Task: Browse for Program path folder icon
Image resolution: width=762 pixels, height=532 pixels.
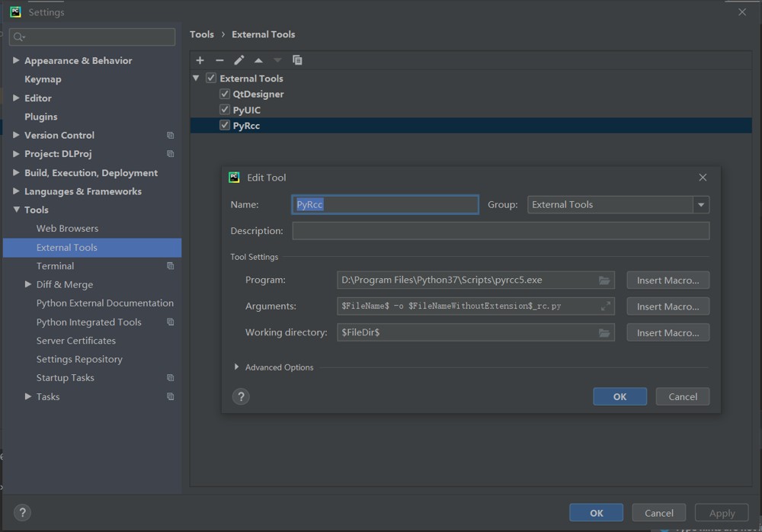Action: click(x=604, y=280)
